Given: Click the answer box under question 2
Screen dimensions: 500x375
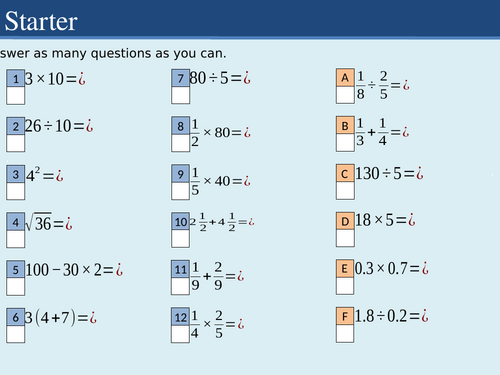Looking at the screenshot, I should [x=16, y=143].
